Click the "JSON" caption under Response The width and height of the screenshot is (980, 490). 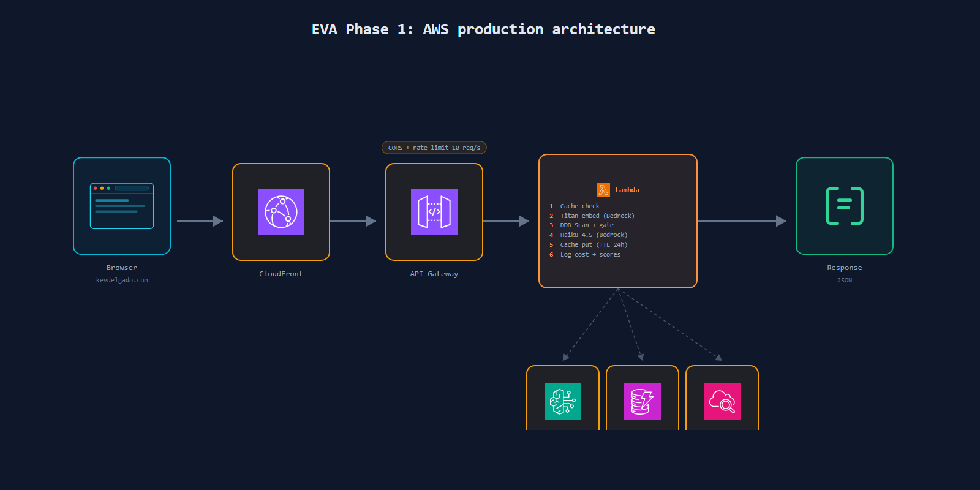pyautogui.click(x=845, y=280)
